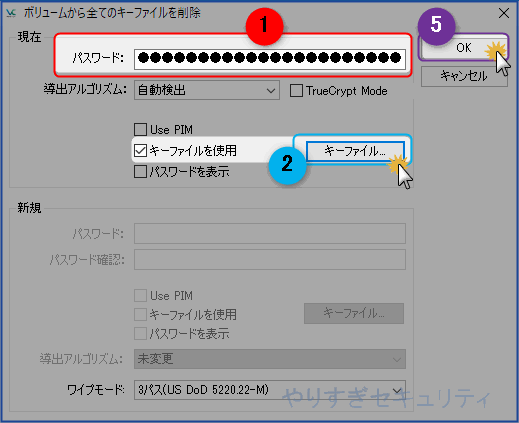Screen dimensions: 519x423
Task: Open the キーファイル... button in 現在 section
Action: point(355,151)
